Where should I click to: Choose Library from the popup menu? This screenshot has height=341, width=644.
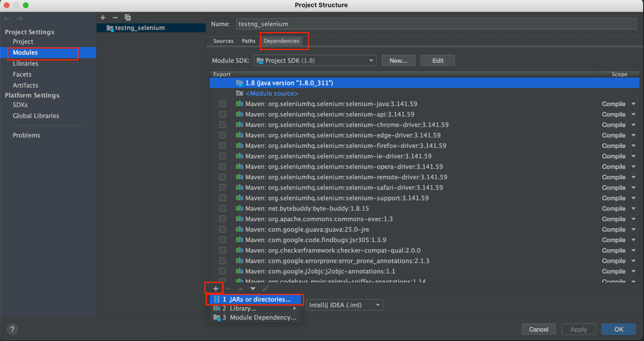(x=256, y=308)
